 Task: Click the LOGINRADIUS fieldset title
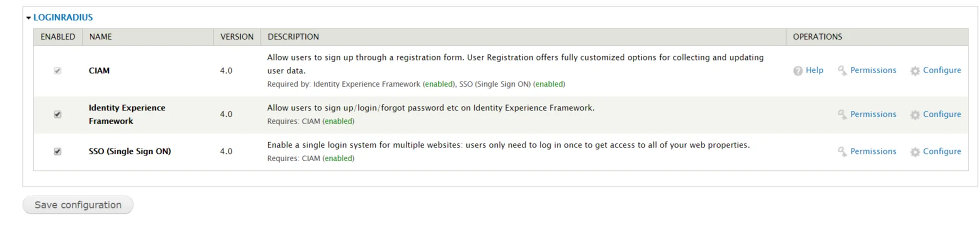(63, 18)
